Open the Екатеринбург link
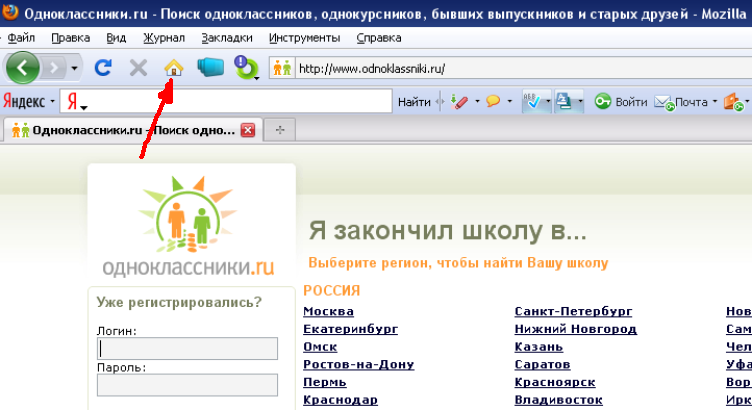 [x=351, y=329]
